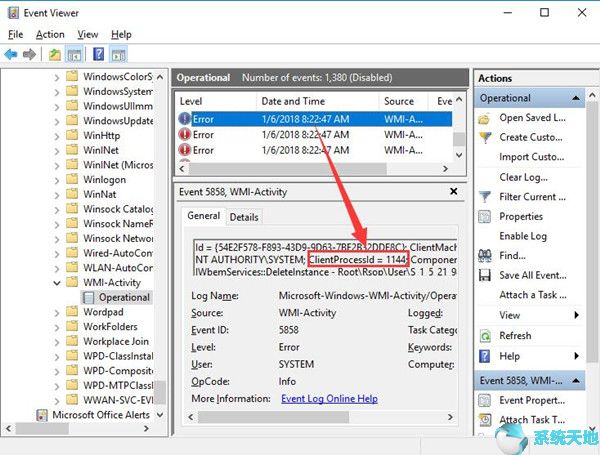Click the Operational log page icon in tree
The height and width of the screenshot is (455, 600).
coord(88,297)
